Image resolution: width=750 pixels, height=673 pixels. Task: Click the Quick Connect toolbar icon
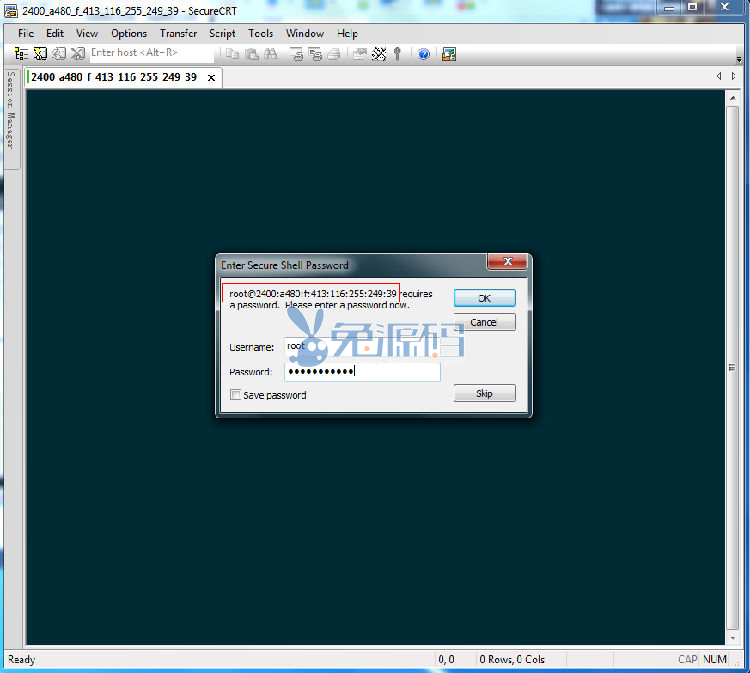point(40,54)
